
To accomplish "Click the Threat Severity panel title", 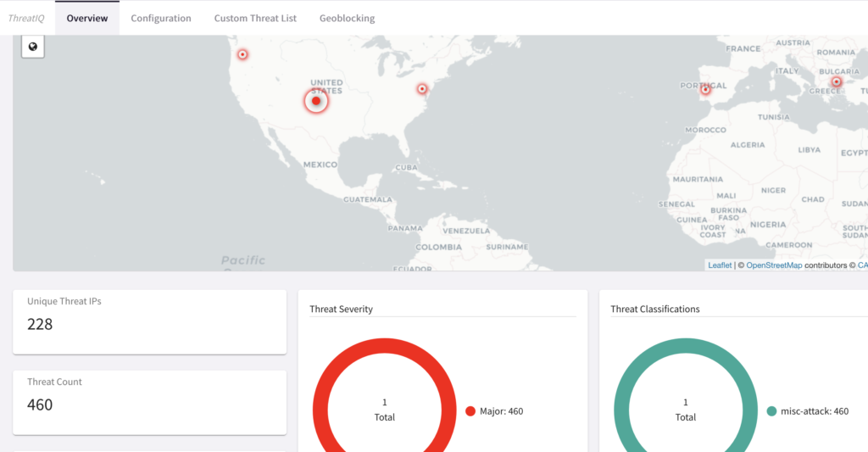I will click(341, 309).
